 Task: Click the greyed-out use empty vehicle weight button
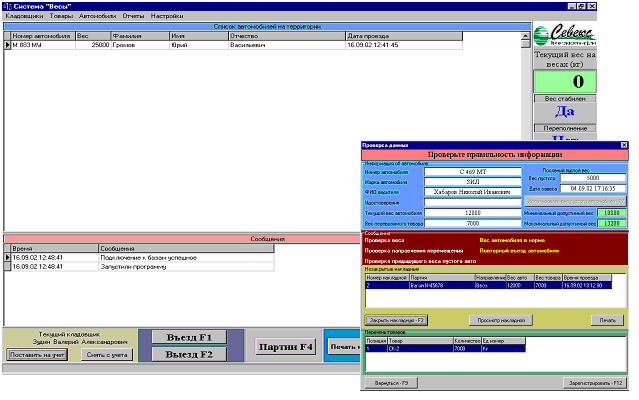[x=575, y=201]
